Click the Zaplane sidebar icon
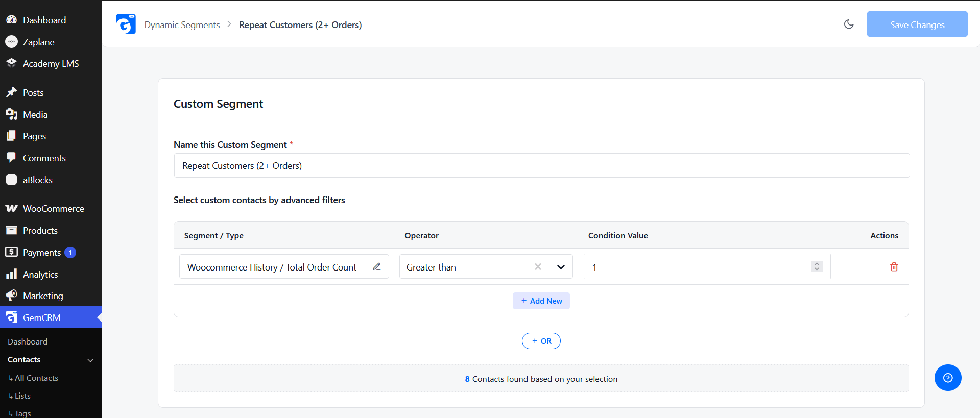980x418 pixels. pyautogui.click(x=11, y=42)
